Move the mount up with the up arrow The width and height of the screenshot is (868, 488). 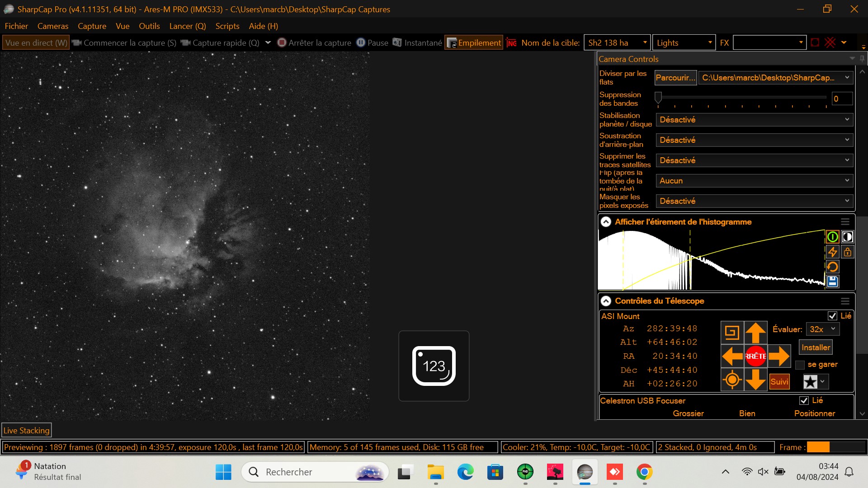755,333
